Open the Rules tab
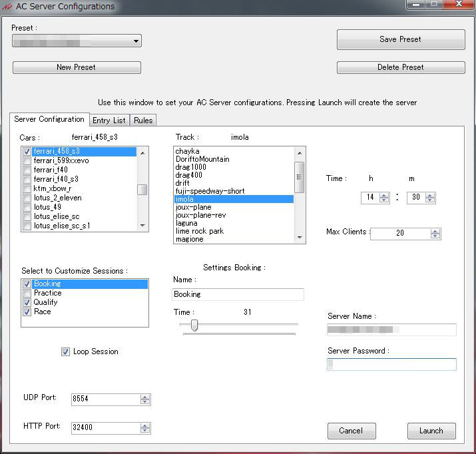The image size is (476, 454). pos(142,120)
